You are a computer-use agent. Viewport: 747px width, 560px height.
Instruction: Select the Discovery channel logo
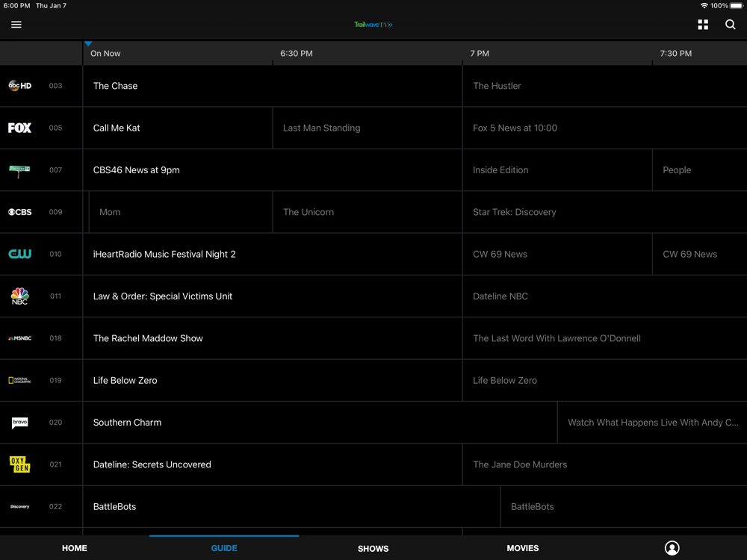coord(20,507)
